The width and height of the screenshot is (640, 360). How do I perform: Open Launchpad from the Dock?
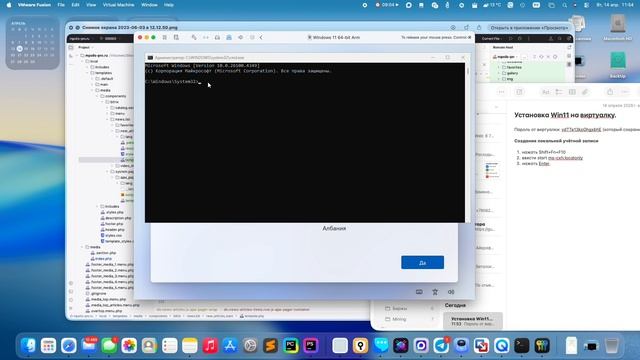pos(48,346)
